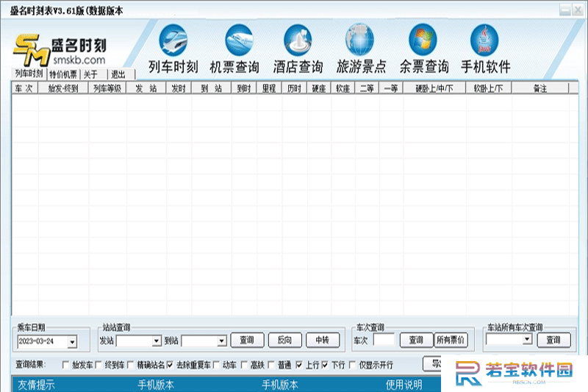The width and height of the screenshot is (588, 392).
Task: Click the 硬卧上/中/下 column header
Action: [434, 88]
